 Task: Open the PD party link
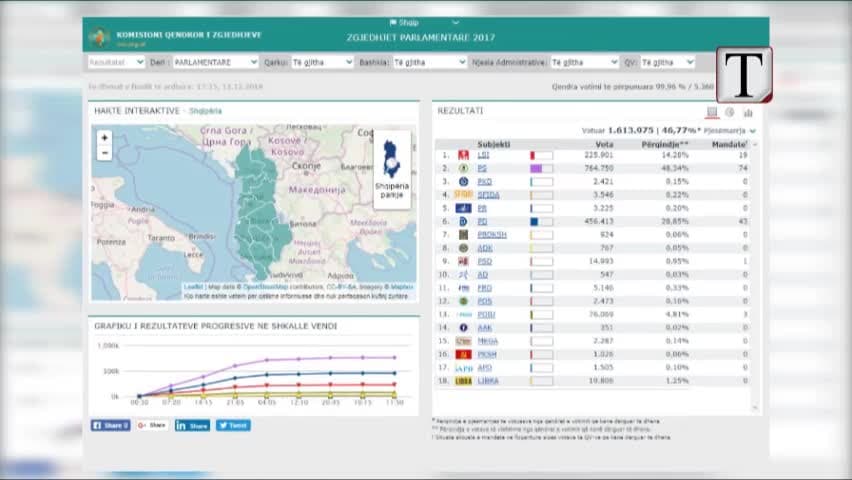tap(482, 222)
